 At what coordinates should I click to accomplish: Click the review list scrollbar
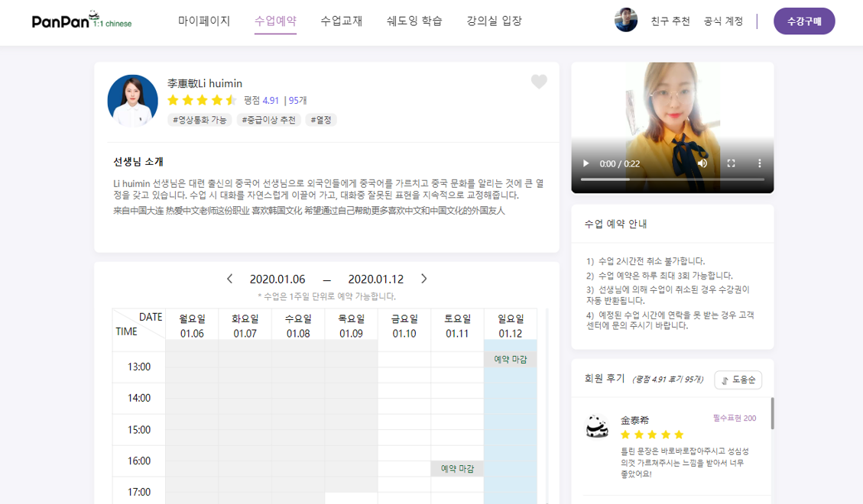pos(772,413)
